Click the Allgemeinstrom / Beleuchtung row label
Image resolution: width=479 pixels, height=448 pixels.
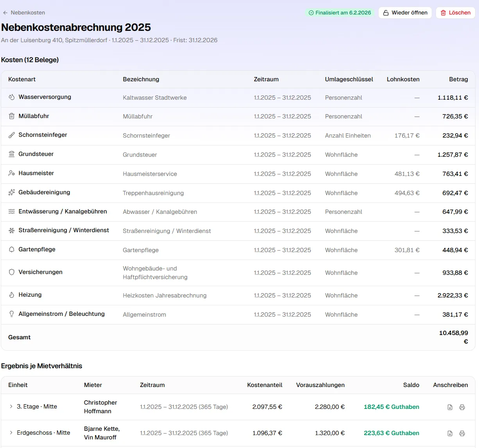coord(61,314)
